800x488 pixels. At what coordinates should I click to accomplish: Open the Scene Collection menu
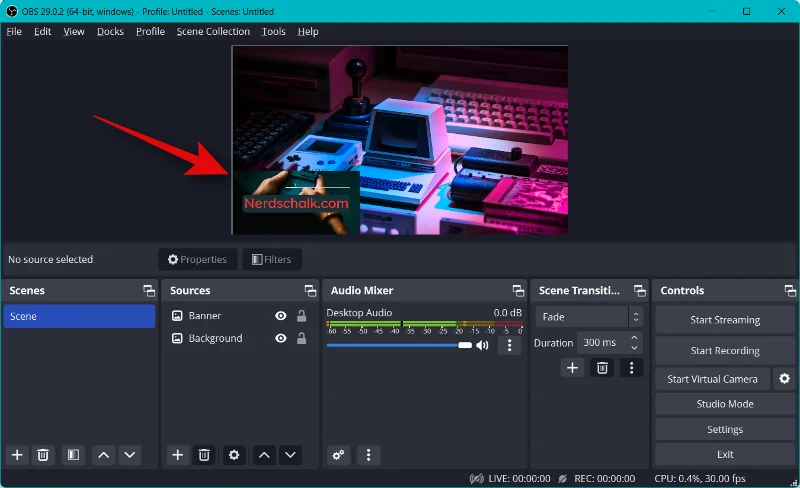tap(213, 32)
